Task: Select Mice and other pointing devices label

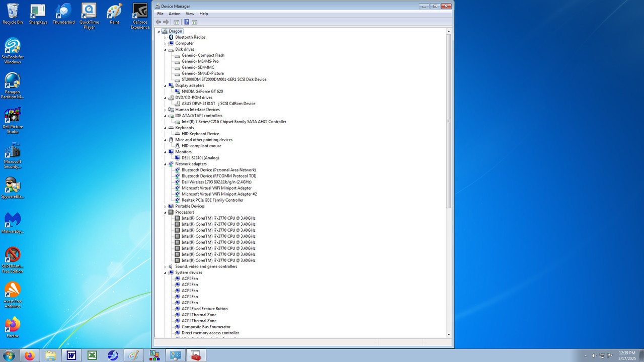Action: pyautogui.click(x=204, y=140)
